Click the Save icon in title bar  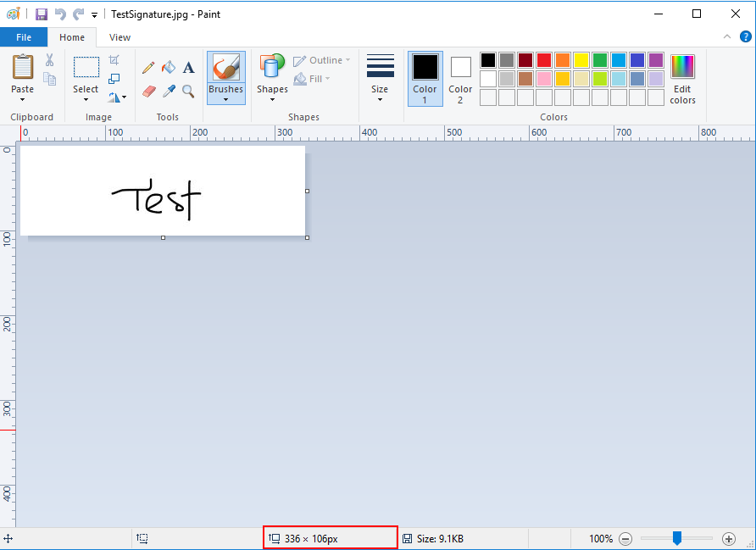(x=42, y=14)
